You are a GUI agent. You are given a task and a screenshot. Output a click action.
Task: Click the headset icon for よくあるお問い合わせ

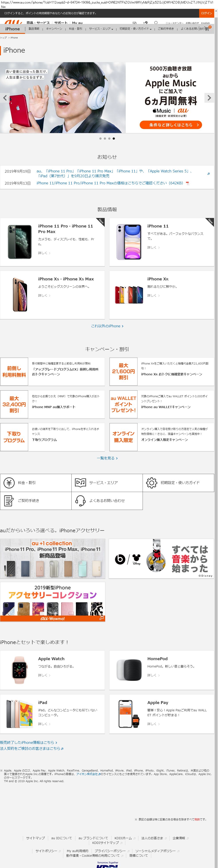[x=80, y=501]
